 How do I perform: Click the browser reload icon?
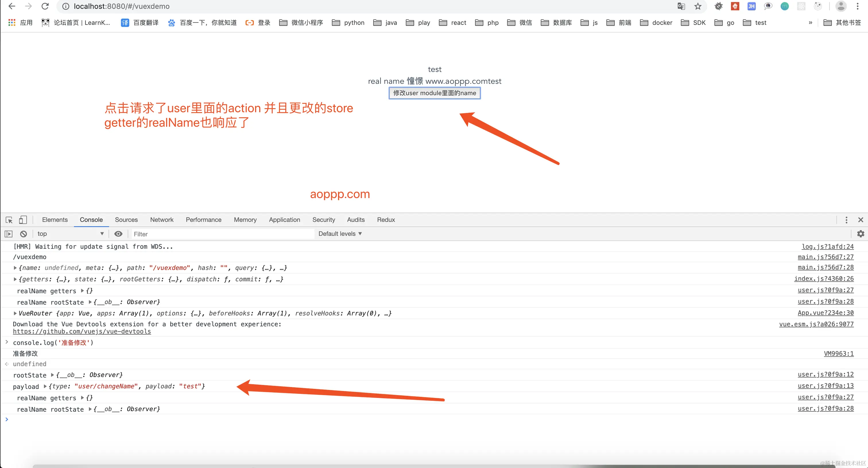click(45, 6)
